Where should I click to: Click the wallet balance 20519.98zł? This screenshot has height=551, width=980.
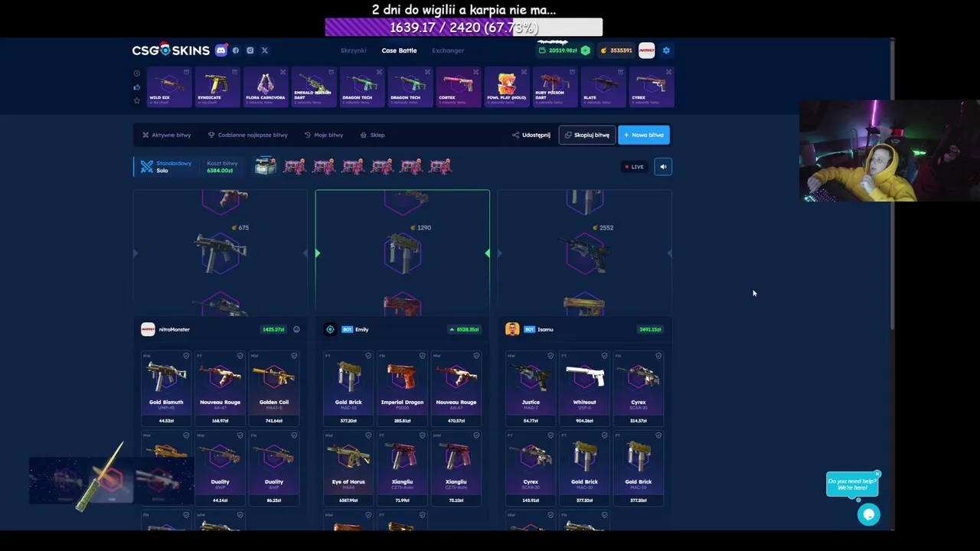(x=558, y=51)
